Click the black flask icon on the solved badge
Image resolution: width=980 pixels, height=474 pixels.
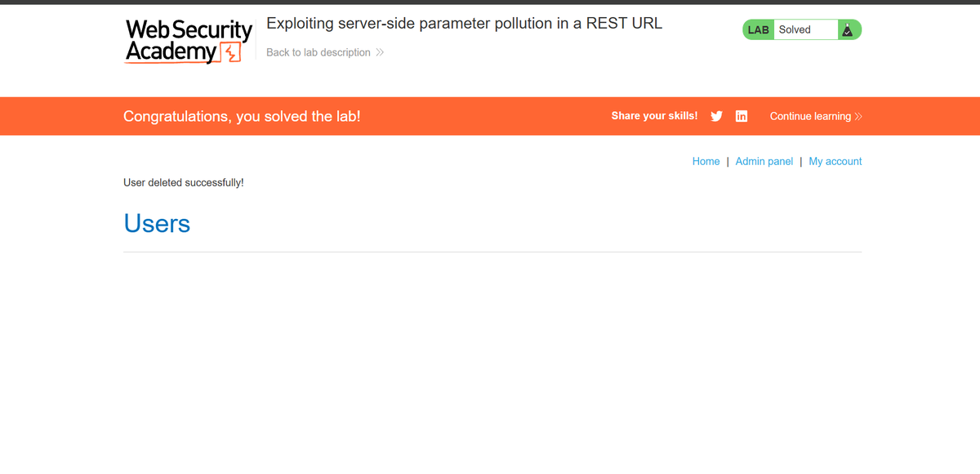click(x=848, y=29)
